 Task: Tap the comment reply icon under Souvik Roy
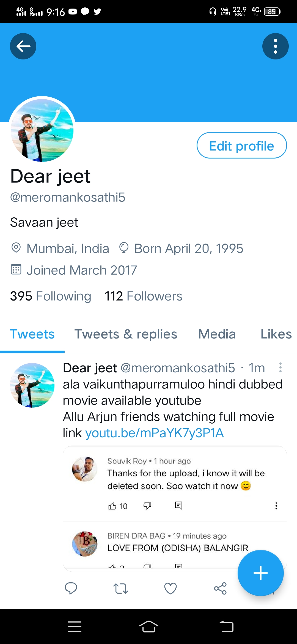coord(178,506)
